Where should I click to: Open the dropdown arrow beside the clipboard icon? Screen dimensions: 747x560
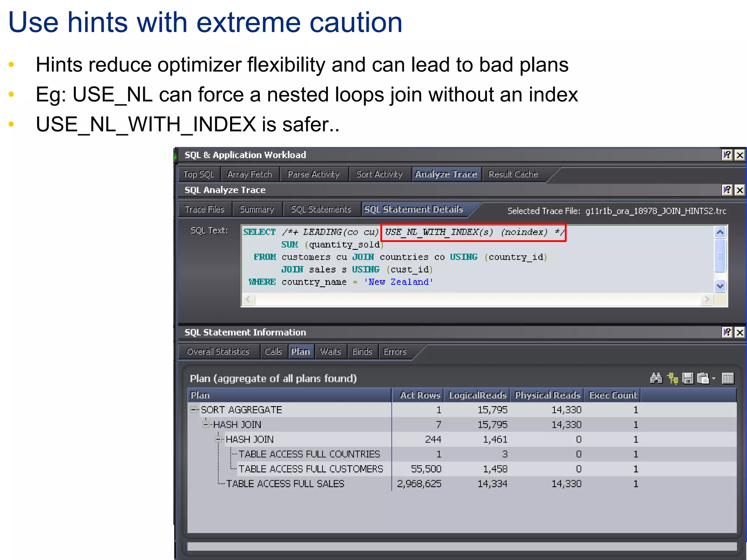[x=714, y=379]
